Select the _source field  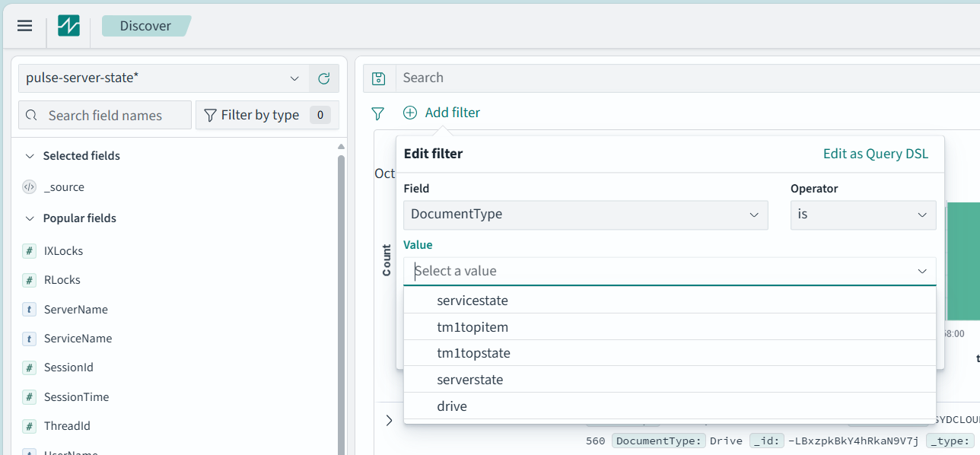coord(64,187)
